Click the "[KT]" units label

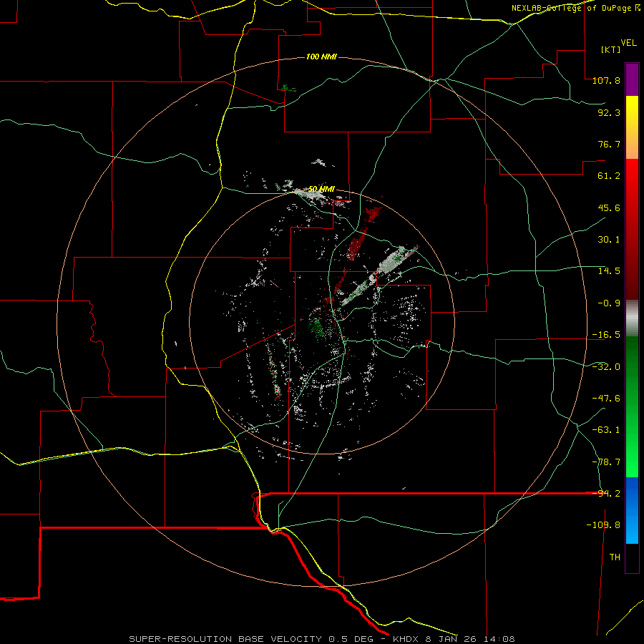(x=611, y=49)
